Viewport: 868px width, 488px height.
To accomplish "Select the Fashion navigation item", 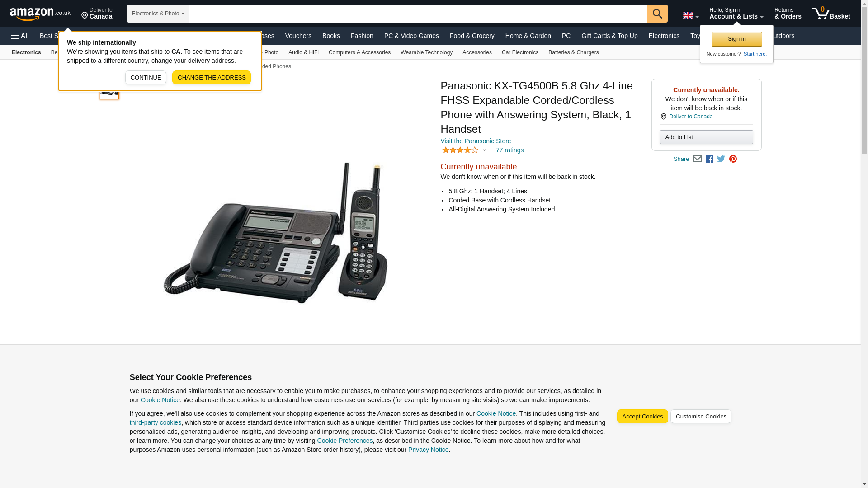I will pyautogui.click(x=362, y=36).
